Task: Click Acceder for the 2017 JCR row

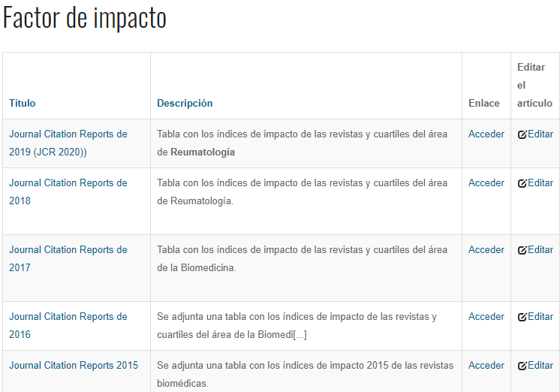Action: click(486, 250)
